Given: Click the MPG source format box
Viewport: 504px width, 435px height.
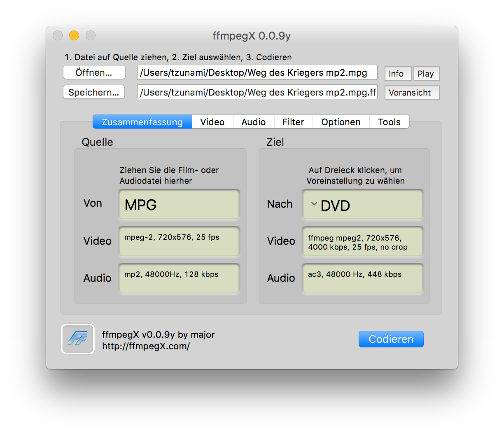Looking at the screenshot, I should tap(179, 204).
